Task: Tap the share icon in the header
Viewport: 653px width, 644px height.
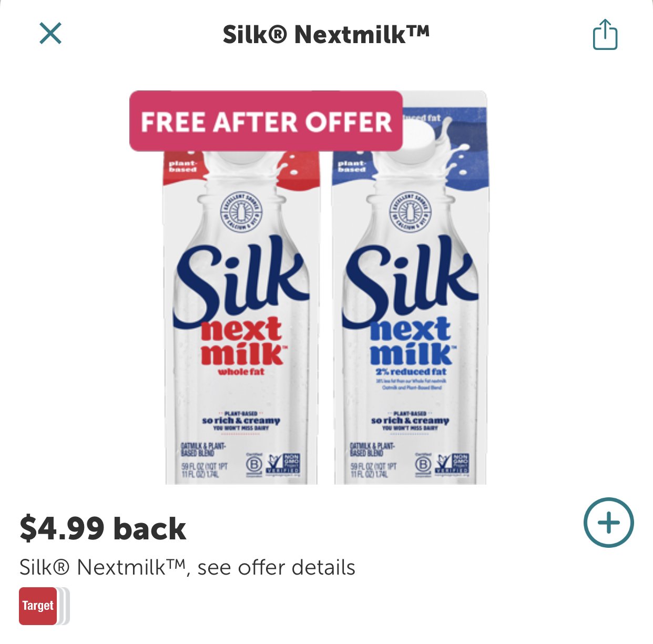Action: pos(605,34)
